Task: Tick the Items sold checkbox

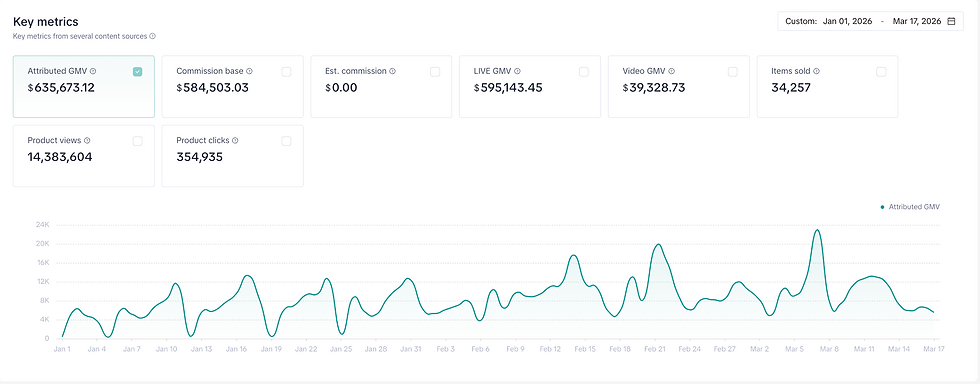Action: tap(881, 72)
